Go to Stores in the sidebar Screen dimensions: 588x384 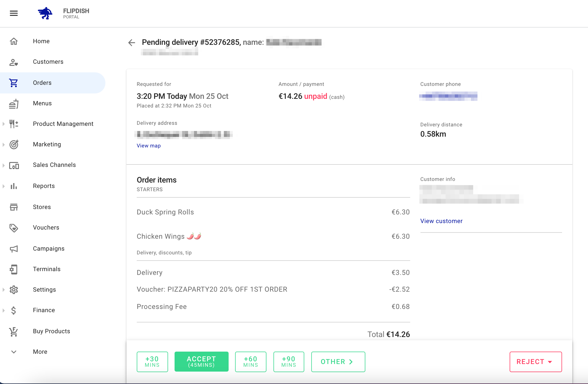coord(42,207)
